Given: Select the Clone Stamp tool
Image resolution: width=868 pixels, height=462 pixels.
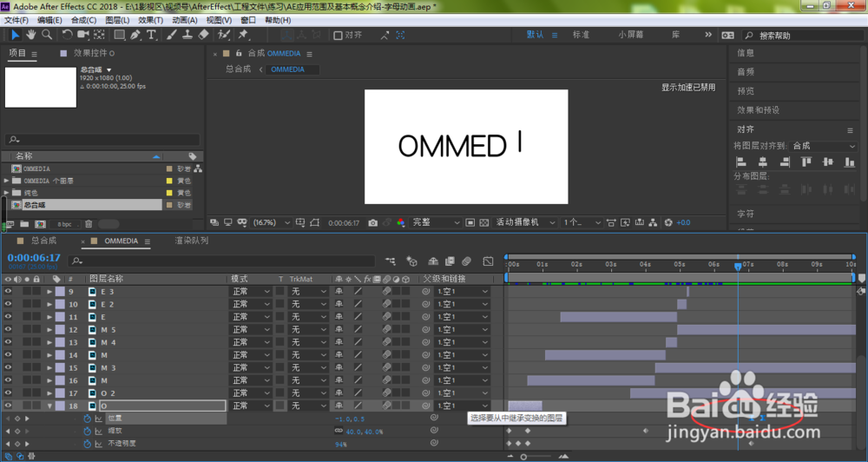Looking at the screenshot, I should click(x=187, y=35).
